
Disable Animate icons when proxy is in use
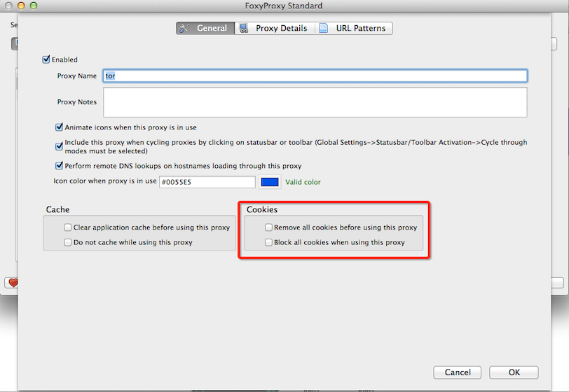click(x=60, y=128)
